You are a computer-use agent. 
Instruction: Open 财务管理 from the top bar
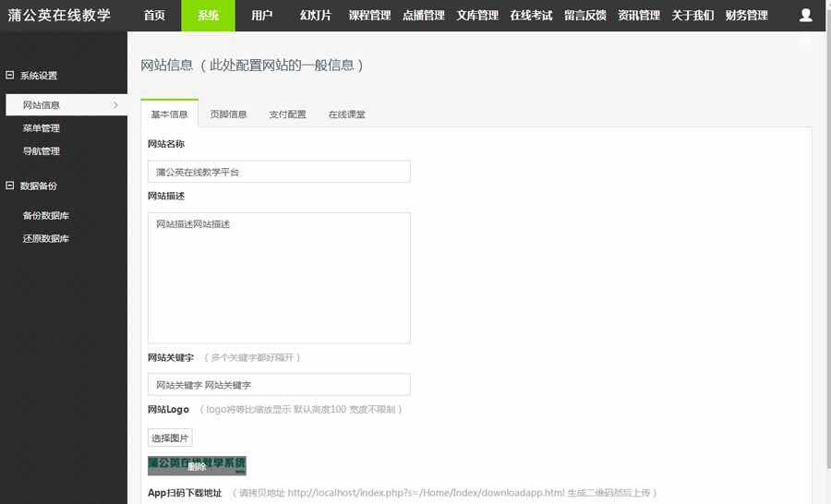tap(746, 16)
